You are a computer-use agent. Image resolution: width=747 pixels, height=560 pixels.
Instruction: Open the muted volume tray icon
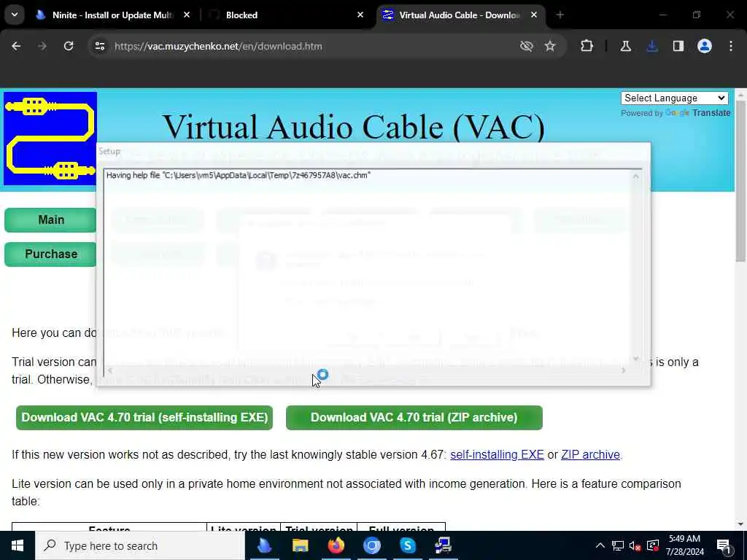[635, 545]
